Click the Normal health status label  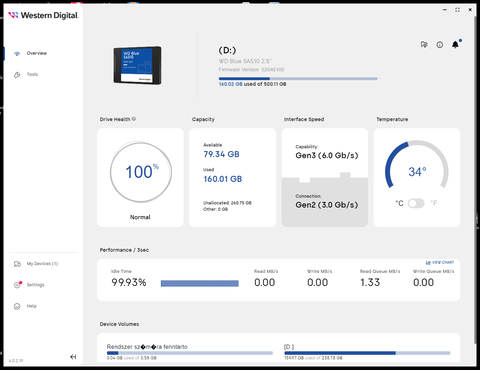[x=140, y=217]
